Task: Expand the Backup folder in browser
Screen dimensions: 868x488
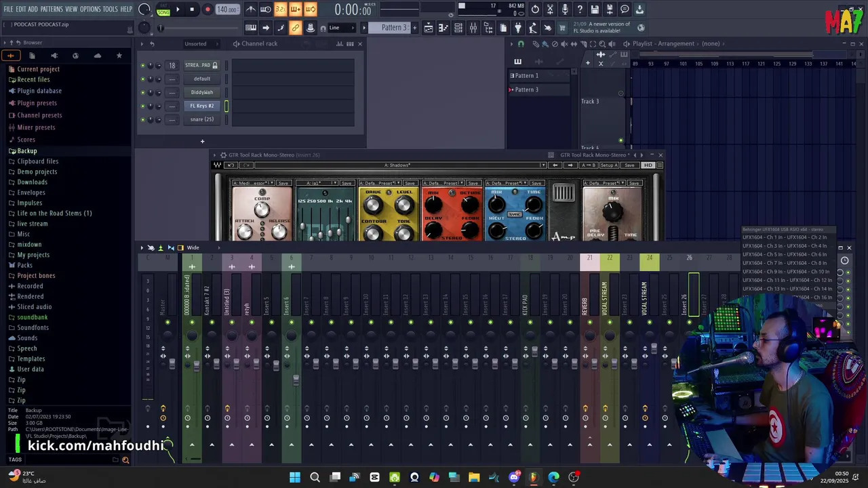Action: click(27, 151)
